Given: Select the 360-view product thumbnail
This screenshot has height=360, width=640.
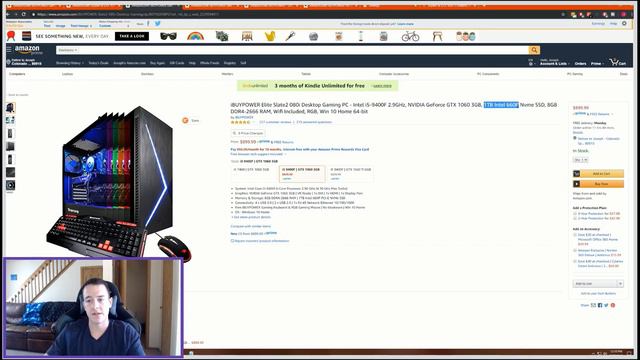Looking at the screenshot, I should (10, 185).
